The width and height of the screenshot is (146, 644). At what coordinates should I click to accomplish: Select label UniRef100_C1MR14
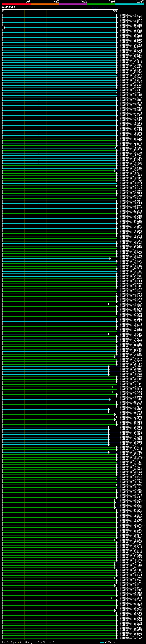click(x=131, y=63)
